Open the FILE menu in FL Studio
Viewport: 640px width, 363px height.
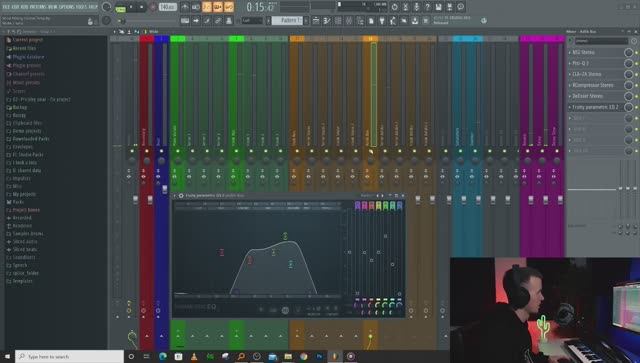pos(7,7)
